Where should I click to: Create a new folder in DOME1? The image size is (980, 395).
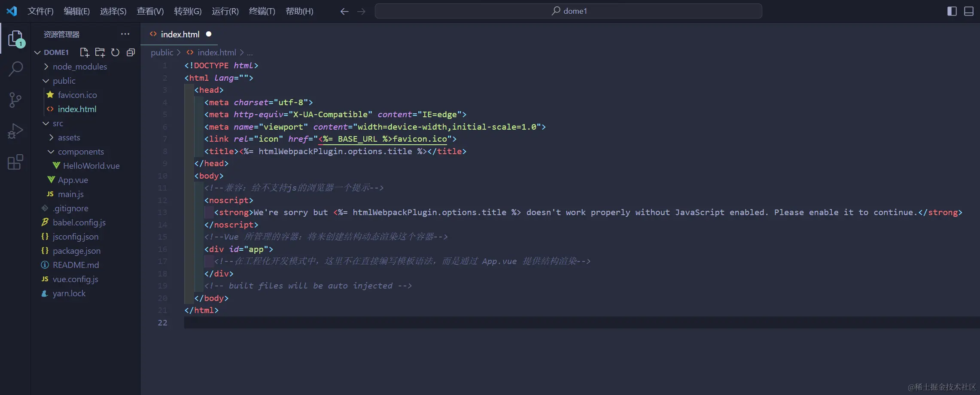(x=100, y=52)
